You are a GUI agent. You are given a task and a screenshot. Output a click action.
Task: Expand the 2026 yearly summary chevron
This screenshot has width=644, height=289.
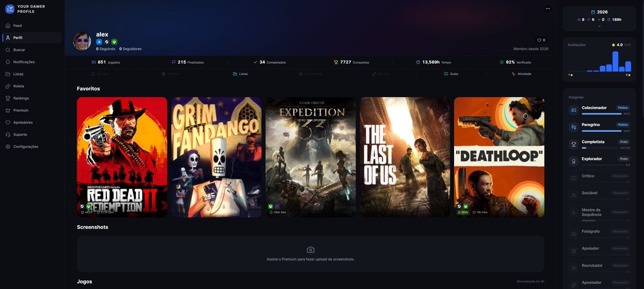(599, 26)
